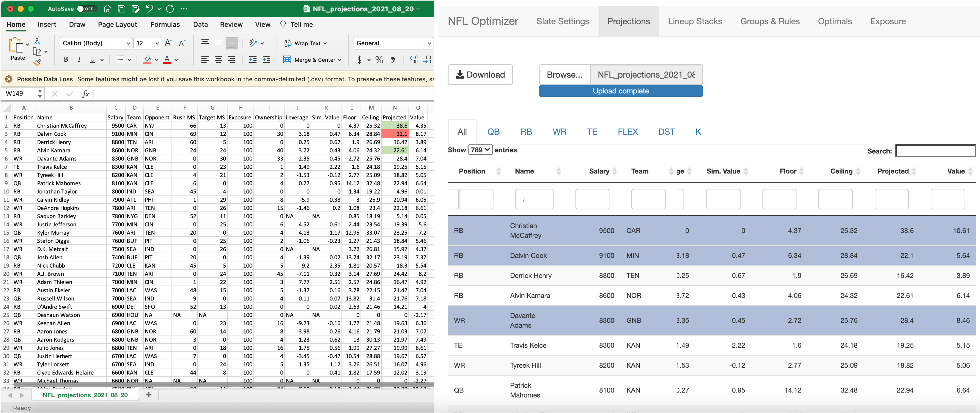The height and width of the screenshot is (413, 980).
Task: Click the percent style icon
Action: tap(379, 60)
